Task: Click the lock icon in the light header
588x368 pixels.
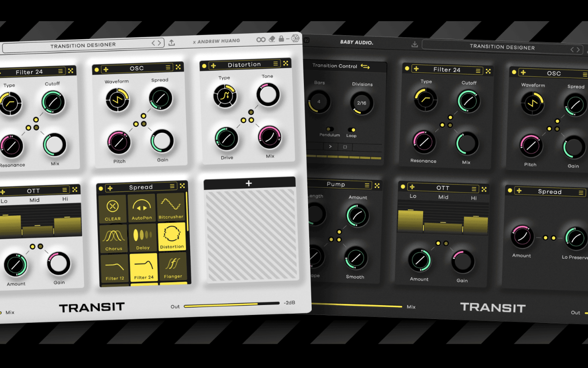Action: (281, 39)
